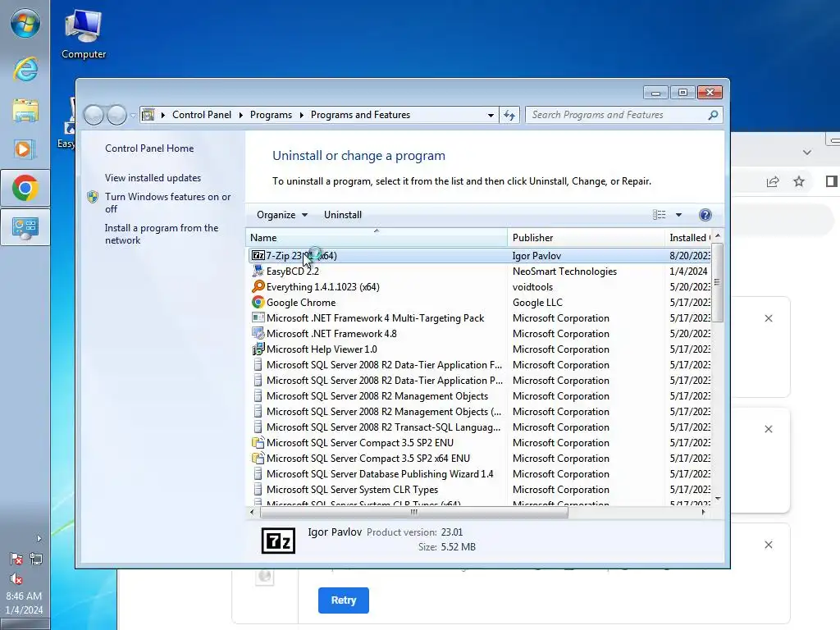Image resolution: width=840 pixels, height=630 pixels.
Task: Sort by the Name column header
Action: coord(377,237)
